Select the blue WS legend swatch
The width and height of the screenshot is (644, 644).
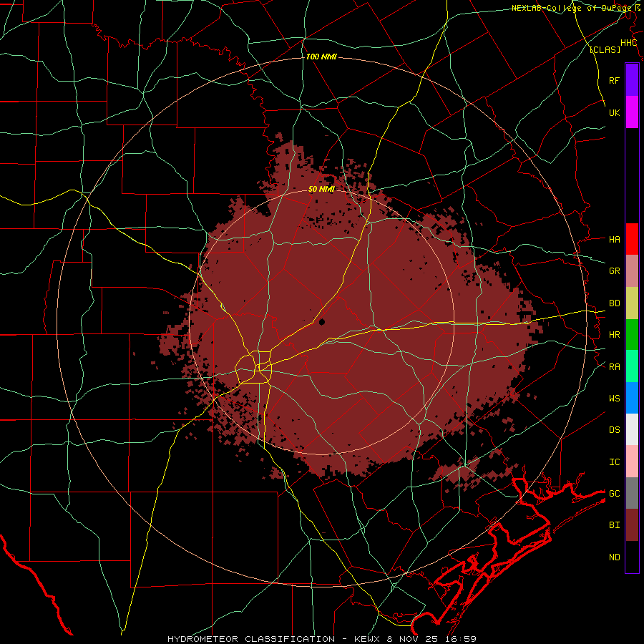632,398
